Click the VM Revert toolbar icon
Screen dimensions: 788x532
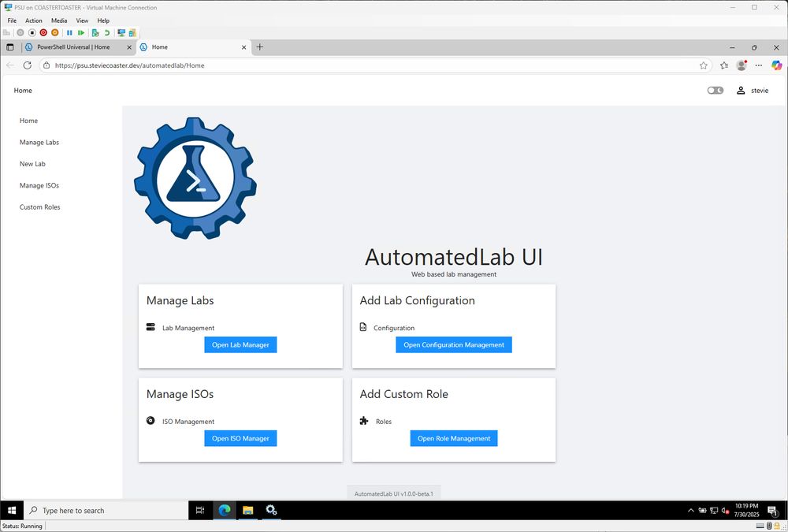click(106, 32)
